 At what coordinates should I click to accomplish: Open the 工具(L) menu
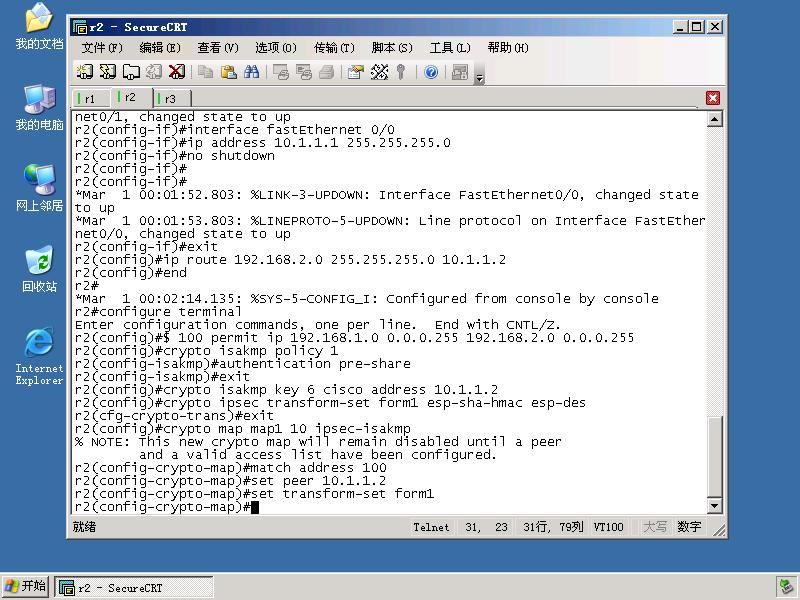click(x=449, y=48)
